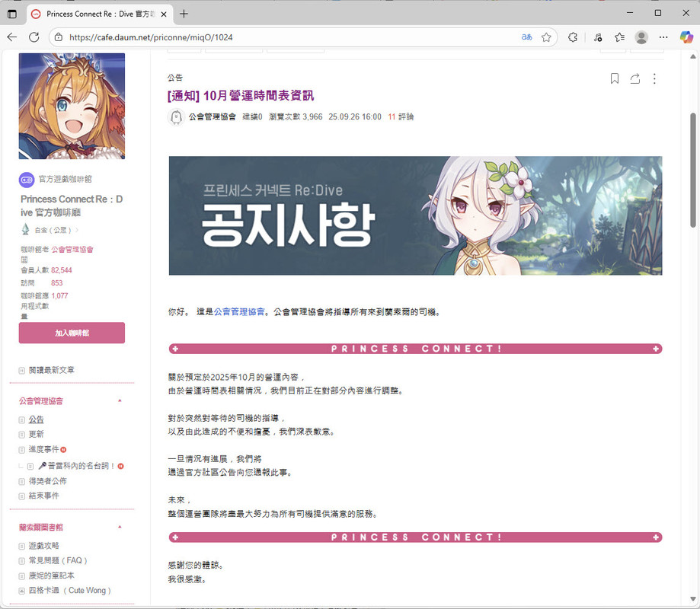Image resolution: width=700 pixels, height=609 pixels.
Task: Click the 公會管理協會 link in post body
Action: 239,312
